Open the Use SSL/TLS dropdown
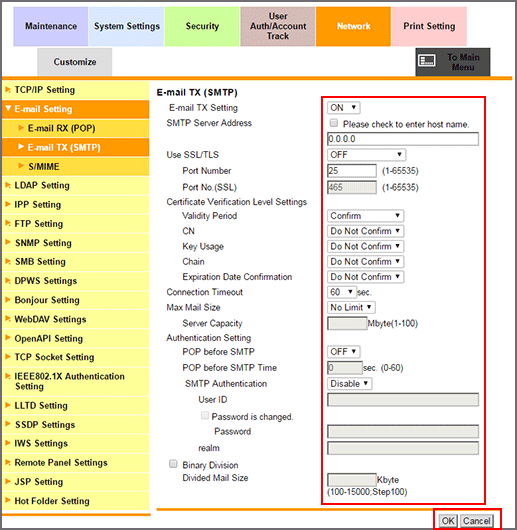Screen dimensions: 517x530 click(x=366, y=155)
